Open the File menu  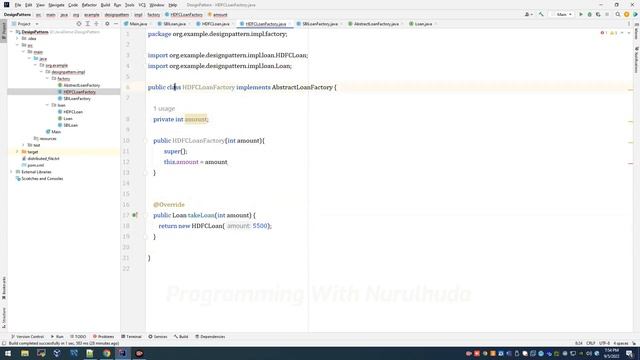coord(18,5)
